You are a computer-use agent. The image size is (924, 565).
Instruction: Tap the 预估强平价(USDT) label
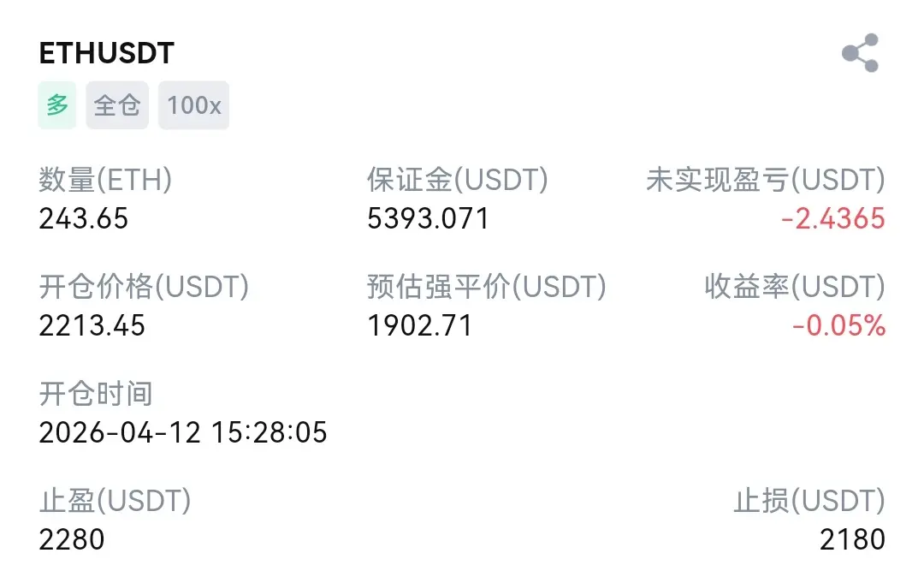(x=486, y=287)
